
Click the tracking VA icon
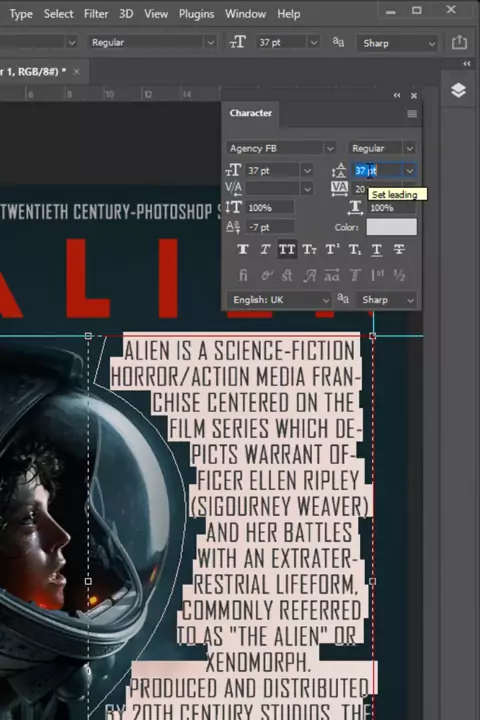coord(339,188)
